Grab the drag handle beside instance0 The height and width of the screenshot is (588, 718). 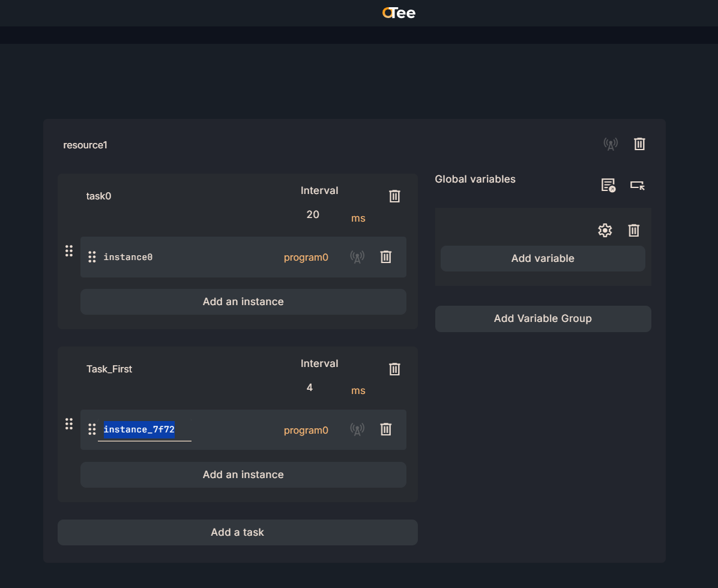[x=92, y=257]
